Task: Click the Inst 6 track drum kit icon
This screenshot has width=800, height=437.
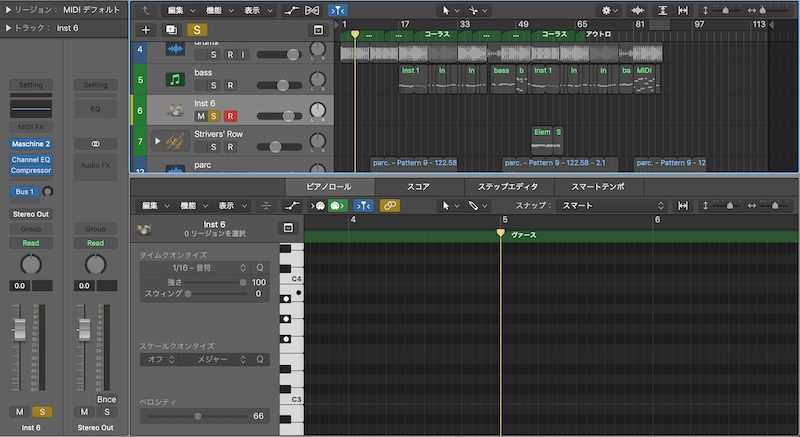Action: 175,110
